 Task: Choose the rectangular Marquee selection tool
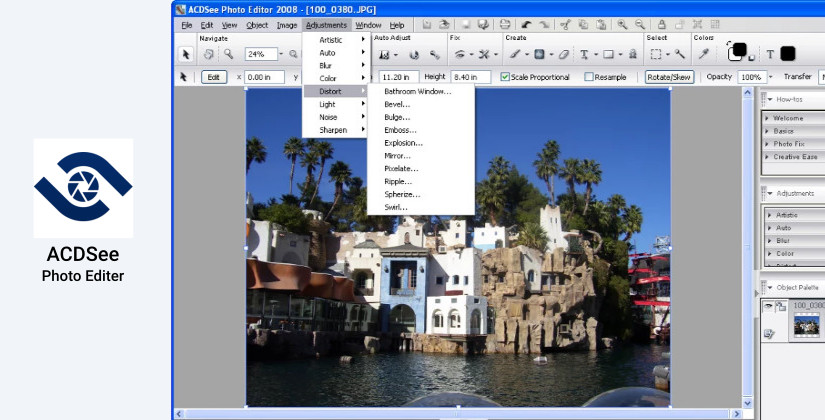[656, 54]
